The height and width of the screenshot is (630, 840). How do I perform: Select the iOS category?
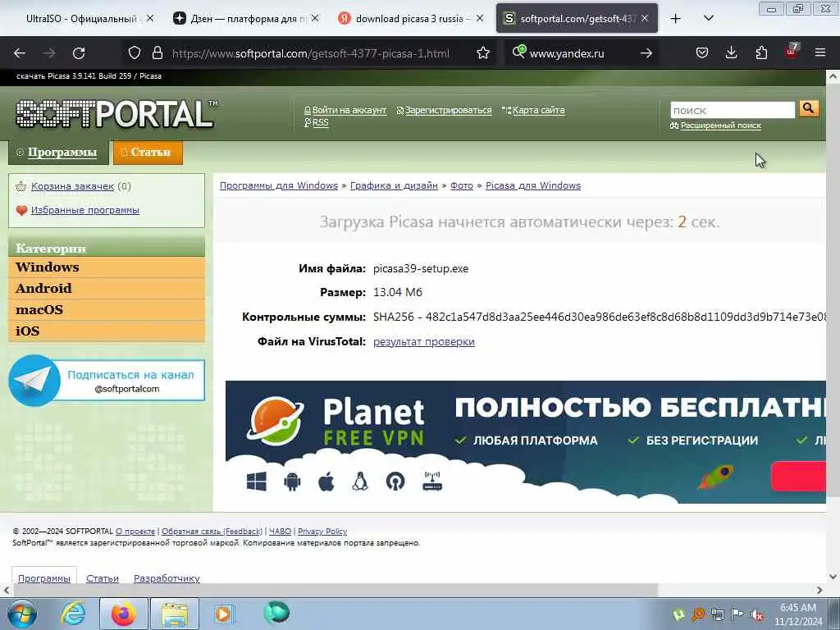pyautogui.click(x=107, y=331)
